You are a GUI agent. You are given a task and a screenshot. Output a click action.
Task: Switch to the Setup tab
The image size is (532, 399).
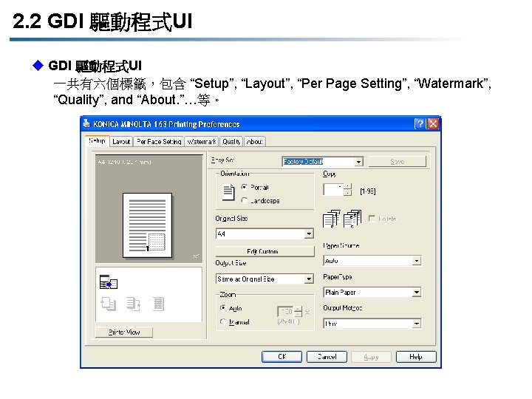(97, 141)
